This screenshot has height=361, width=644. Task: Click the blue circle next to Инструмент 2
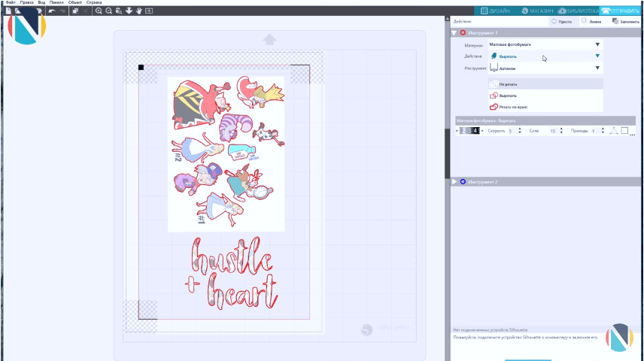coord(463,181)
